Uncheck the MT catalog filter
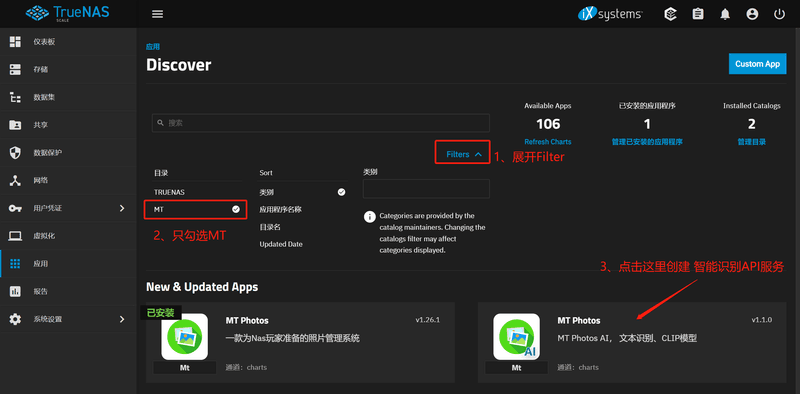 [x=196, y=209]
